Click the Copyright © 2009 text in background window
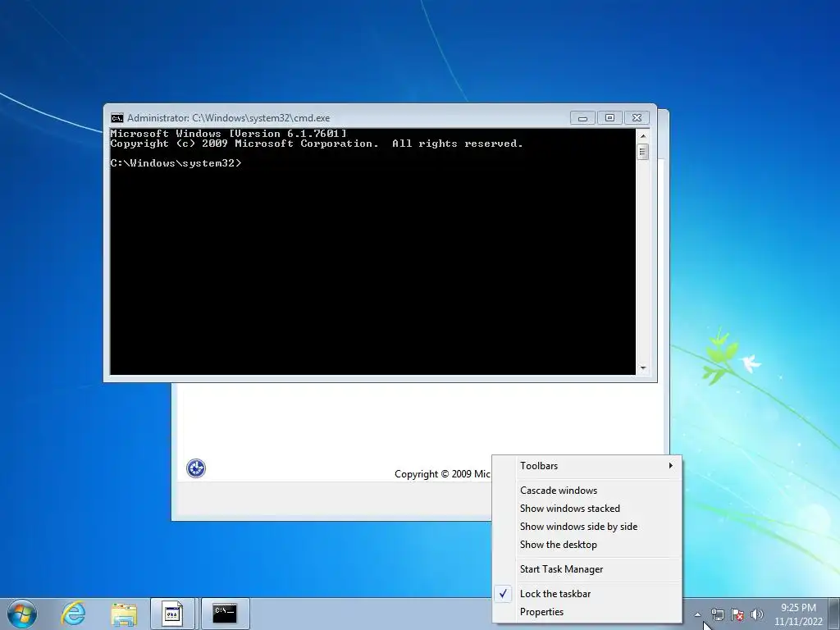The height and width of the screenshot is (630, 840). 442,474
